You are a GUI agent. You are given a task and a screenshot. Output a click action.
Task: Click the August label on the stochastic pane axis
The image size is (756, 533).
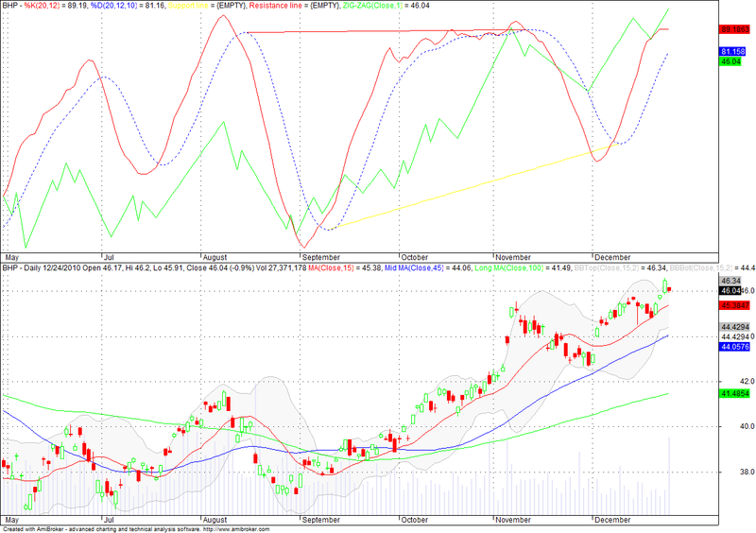215,258
